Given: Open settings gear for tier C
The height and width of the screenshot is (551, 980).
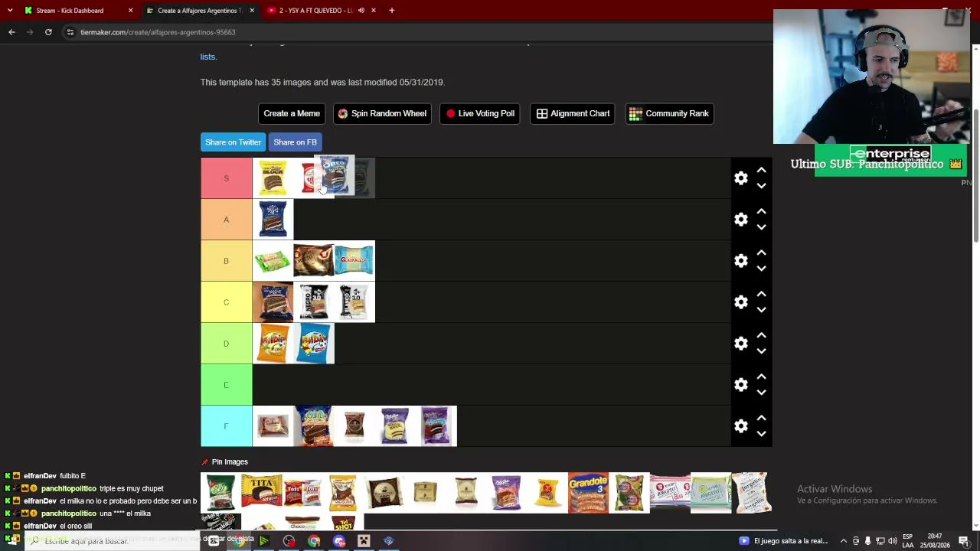Looking at the screenshot, I should (740, 302).
